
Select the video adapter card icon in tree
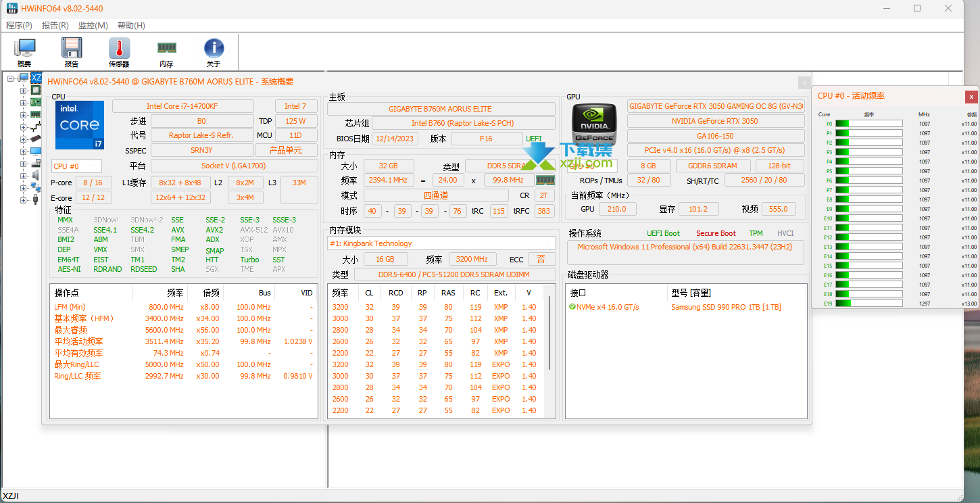[x=36, y=139]
